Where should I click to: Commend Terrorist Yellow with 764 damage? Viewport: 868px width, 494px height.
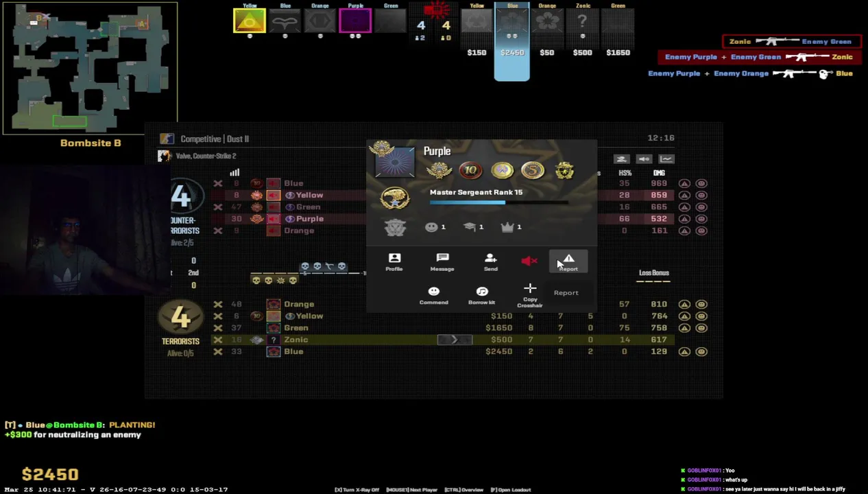click(x=701, y=316)
